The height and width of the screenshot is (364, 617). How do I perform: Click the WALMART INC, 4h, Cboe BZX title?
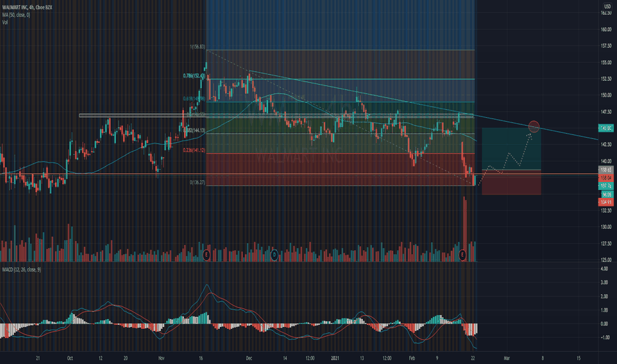coord(27,7)
